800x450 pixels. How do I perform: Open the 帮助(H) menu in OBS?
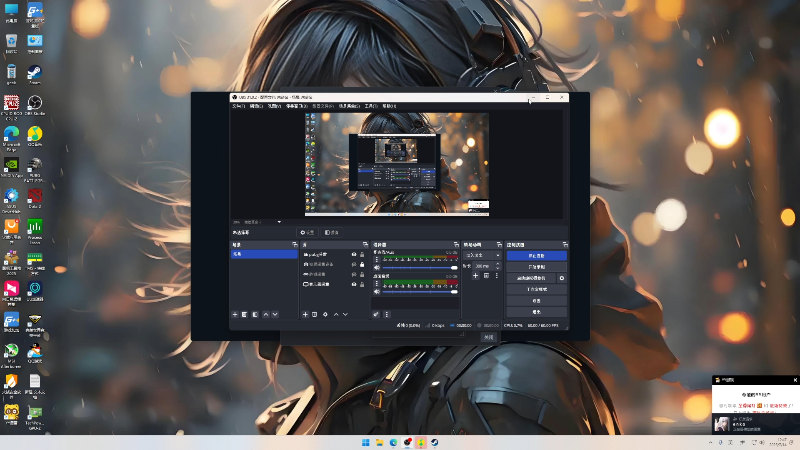pyautogui.click(x=389, y=106)
